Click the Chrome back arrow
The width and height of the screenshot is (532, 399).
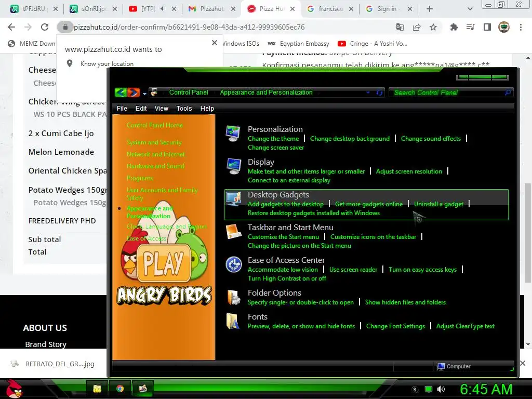[x=11, y=27]
